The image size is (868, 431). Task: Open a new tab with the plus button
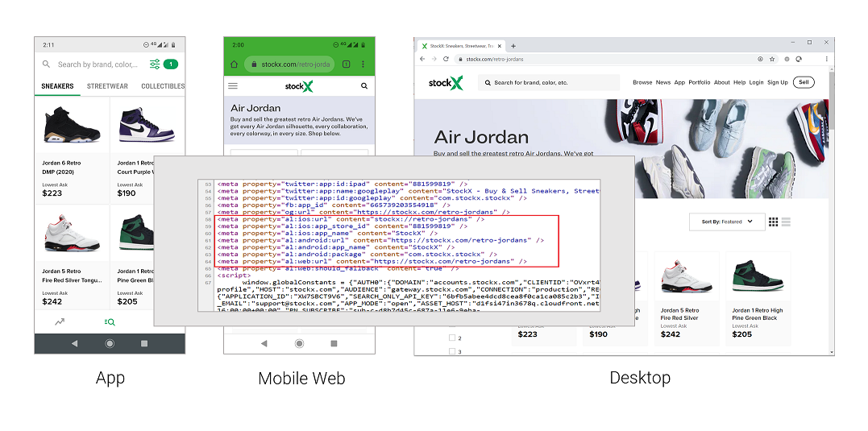click(x=513, y=46)
